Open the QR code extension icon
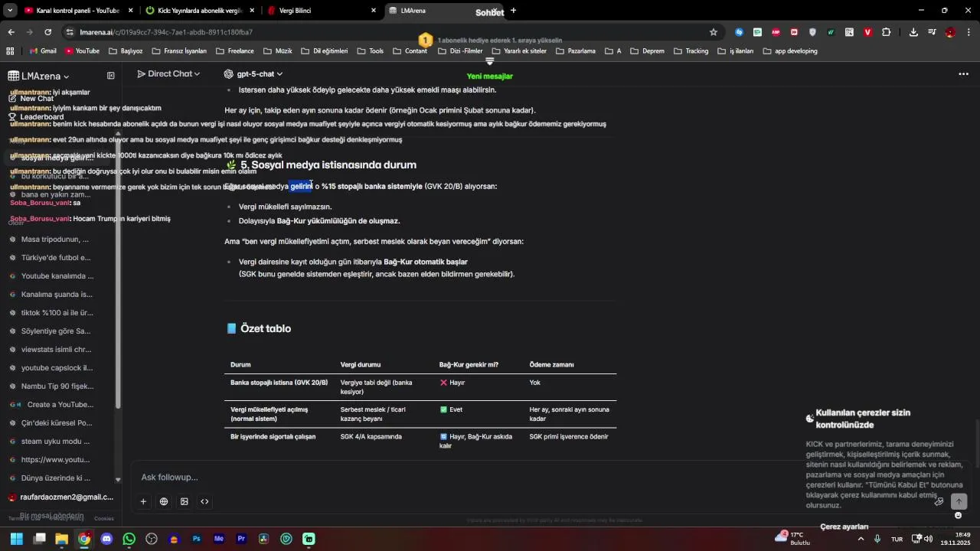This screenshot has height=551, width=980. (849, 32)
